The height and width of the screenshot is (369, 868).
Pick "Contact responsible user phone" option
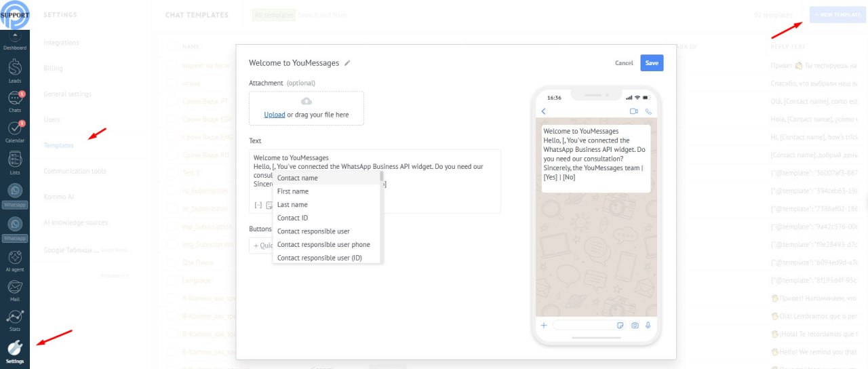pos(323,244)
